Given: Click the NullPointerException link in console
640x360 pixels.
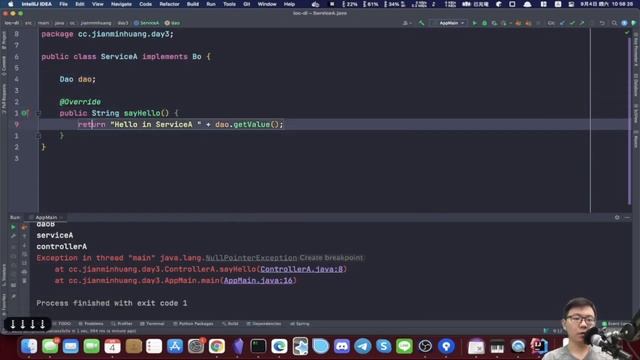Looking at the screenshot, I should (x=251, y=258).
